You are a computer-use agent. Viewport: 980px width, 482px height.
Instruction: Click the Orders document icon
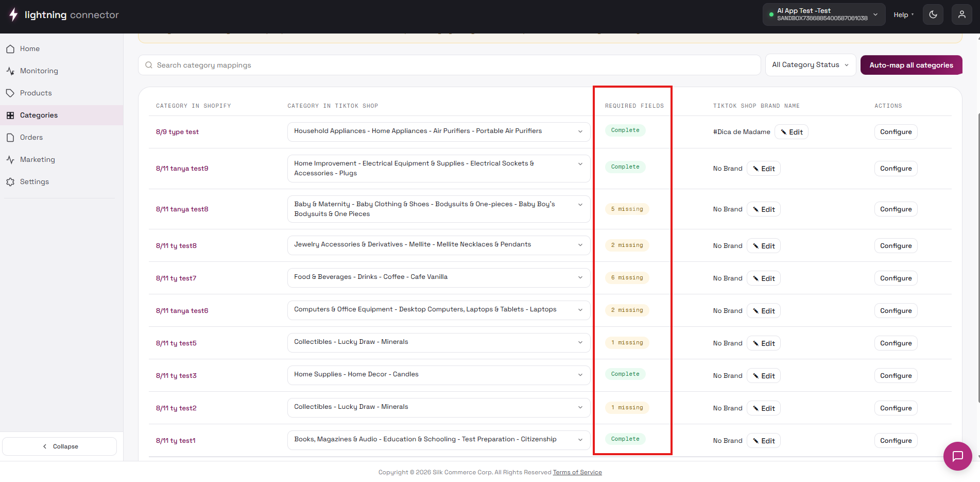point(10,138)
